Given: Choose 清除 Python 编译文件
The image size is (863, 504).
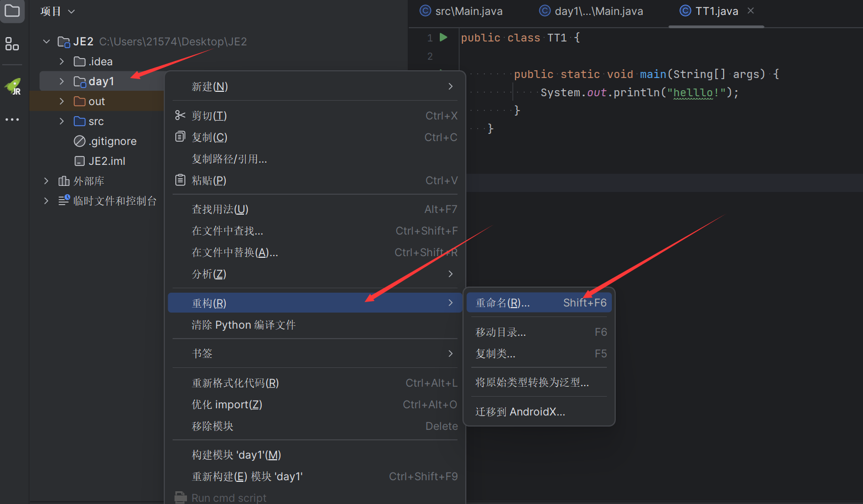Looking at the screenshot, I should click(x=315, y=325).
